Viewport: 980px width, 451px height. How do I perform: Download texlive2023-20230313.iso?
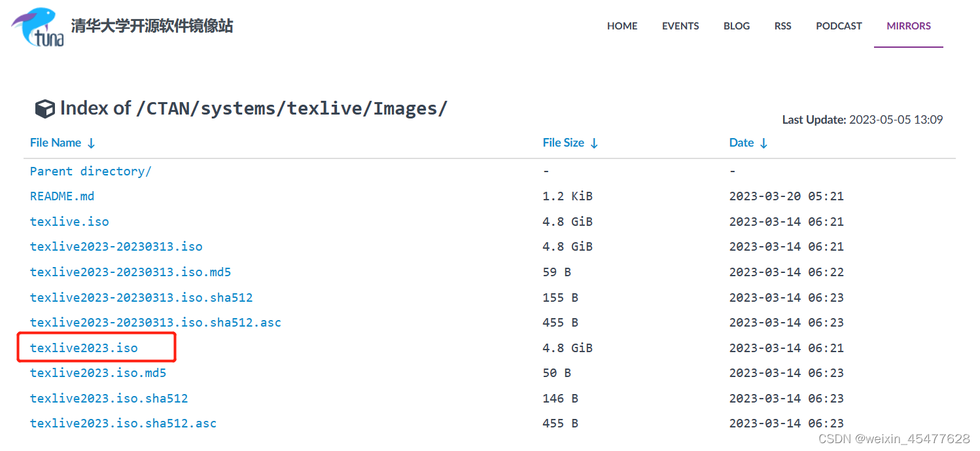pyautogui.click(x=116, y=247)
